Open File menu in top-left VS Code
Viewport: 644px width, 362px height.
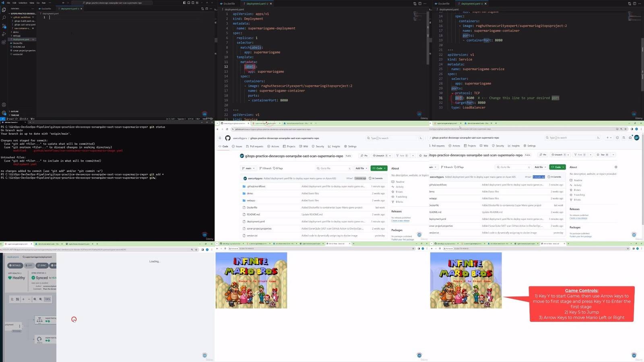[x=8, y=3]
